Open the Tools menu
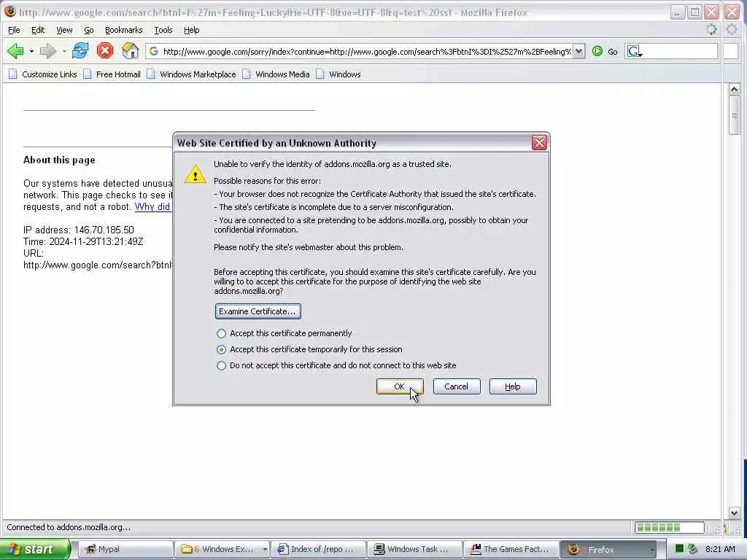This screenshot has height=560, width=747. 163,30
